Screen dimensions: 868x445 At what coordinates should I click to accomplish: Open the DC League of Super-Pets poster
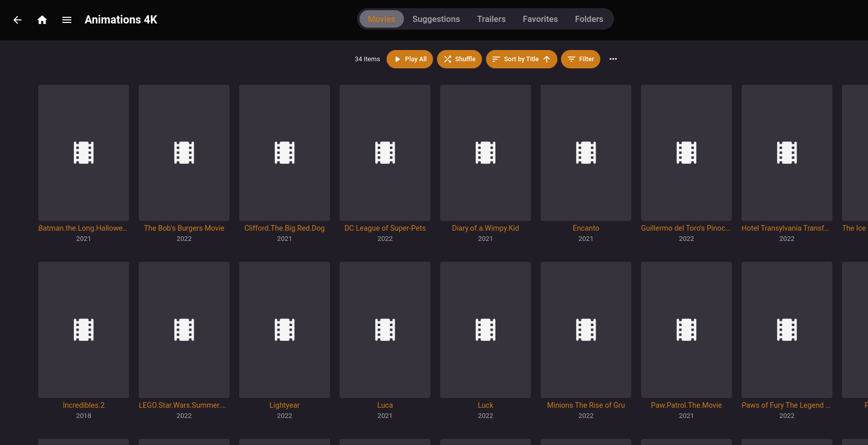385,153
